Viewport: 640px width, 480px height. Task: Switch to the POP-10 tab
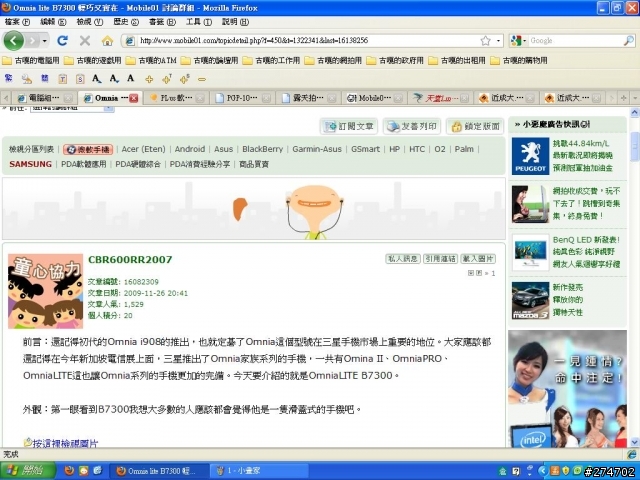[242, 98]
